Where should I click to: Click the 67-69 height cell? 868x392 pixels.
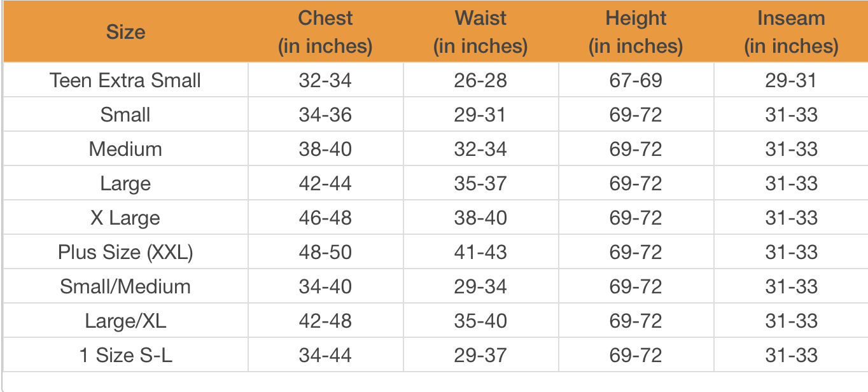pos(636,80)
